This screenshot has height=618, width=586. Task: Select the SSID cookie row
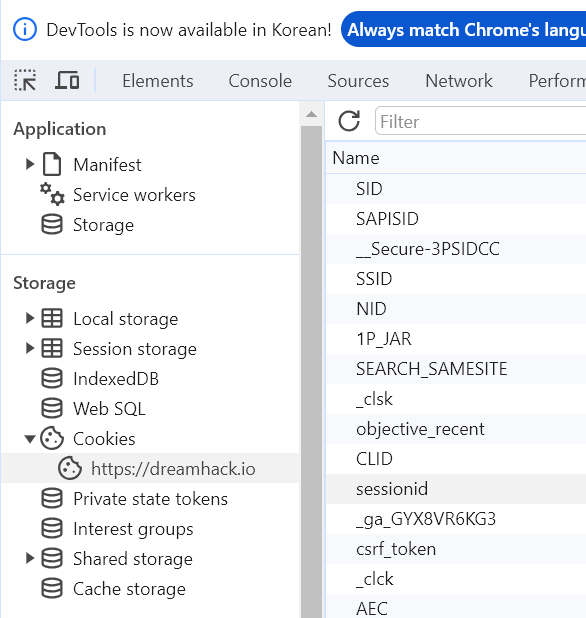[x=456, y=279]
